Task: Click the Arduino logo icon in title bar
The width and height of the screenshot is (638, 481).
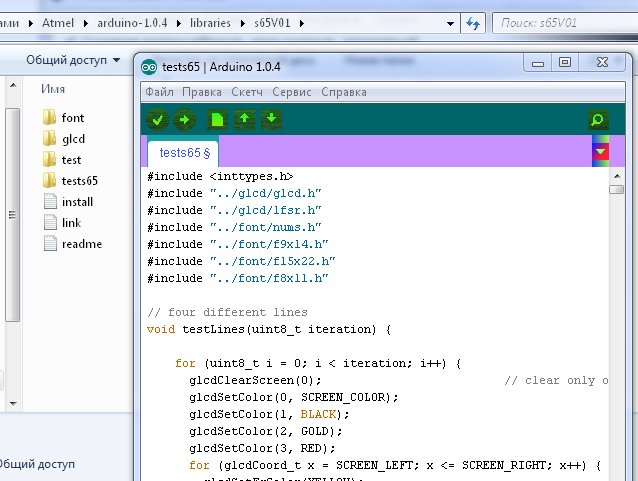Action: [149, 67]
